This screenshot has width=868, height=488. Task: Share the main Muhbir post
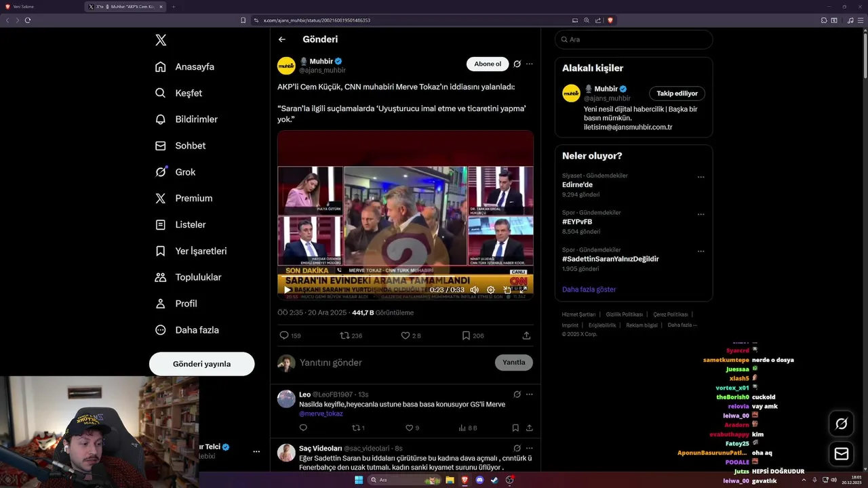pyautogui.click(x=526, y=335)
